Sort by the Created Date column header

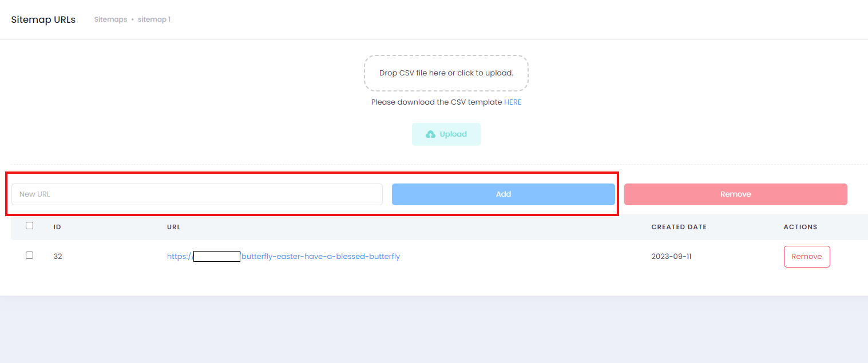679,227
